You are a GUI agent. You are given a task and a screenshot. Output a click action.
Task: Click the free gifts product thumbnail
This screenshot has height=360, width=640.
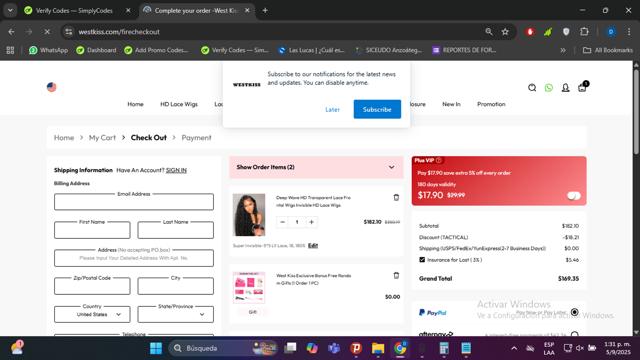(x=249, y=288)
